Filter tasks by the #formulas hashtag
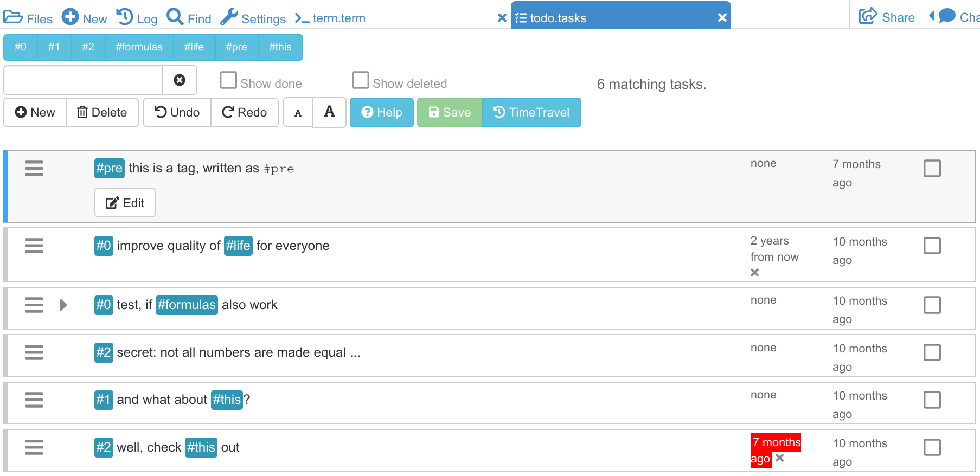This screenshot has width=980, height=476. (139, 47)
